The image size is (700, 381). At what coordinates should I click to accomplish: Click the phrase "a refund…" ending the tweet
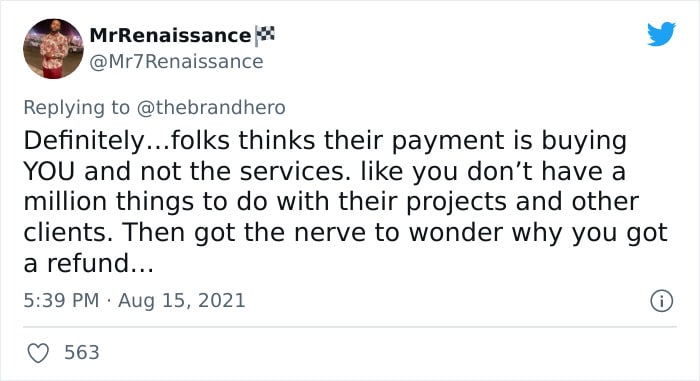pos(88,263)
